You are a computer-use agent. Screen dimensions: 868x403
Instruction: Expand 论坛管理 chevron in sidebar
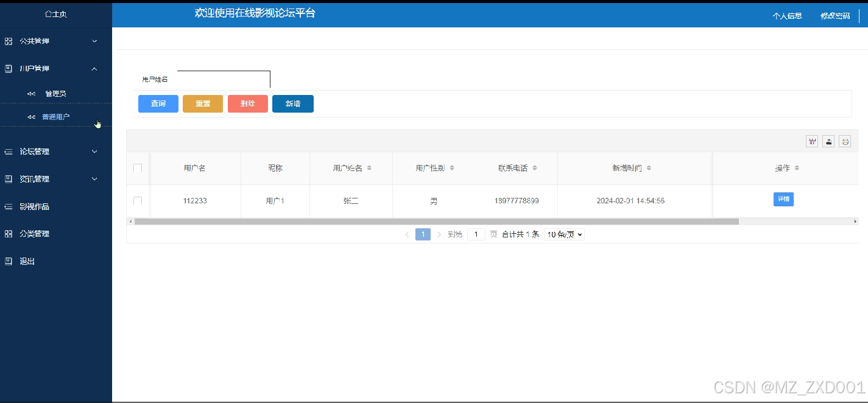click(94, 152)
